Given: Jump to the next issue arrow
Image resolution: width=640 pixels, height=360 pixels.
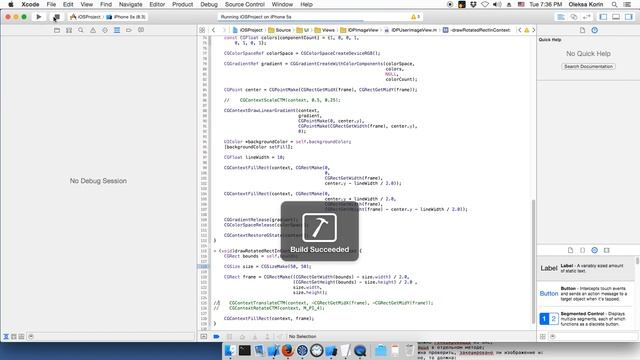Looking at the screenshot, I should [533, 30].
